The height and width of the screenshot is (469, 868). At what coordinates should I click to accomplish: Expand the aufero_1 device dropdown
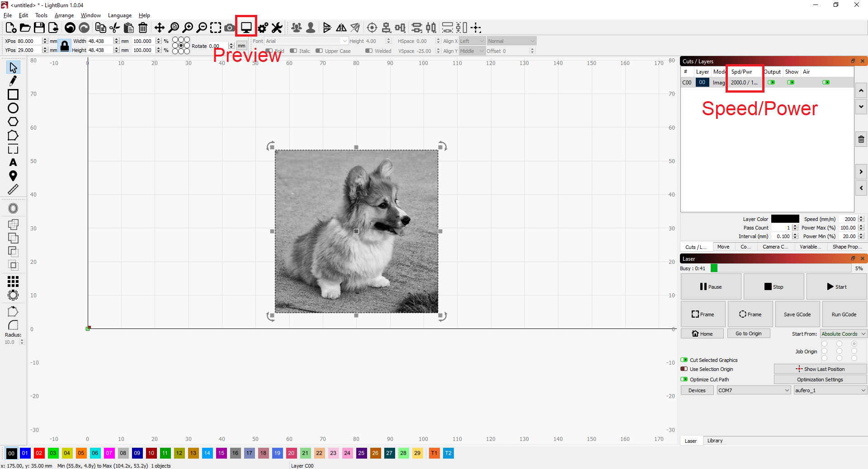coord(830,390)
